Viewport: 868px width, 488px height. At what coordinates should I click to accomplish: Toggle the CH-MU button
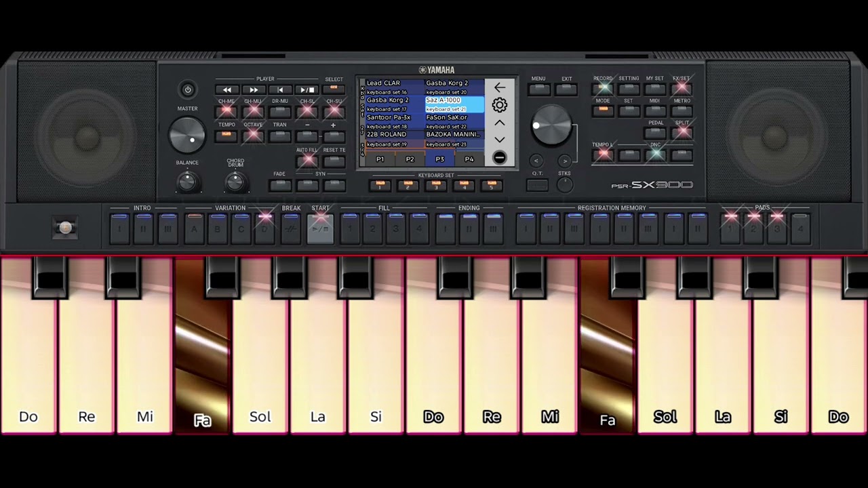coord(253,112)
